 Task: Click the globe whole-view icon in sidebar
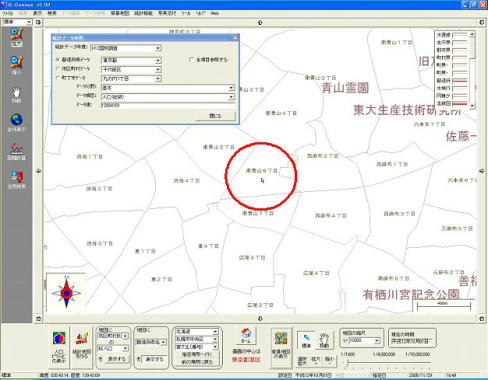point(16,122)
